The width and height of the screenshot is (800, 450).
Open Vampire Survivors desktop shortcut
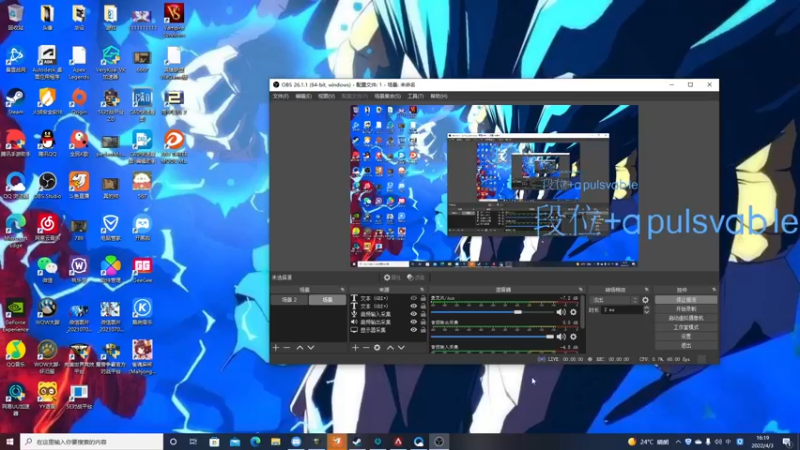[174, 20]
